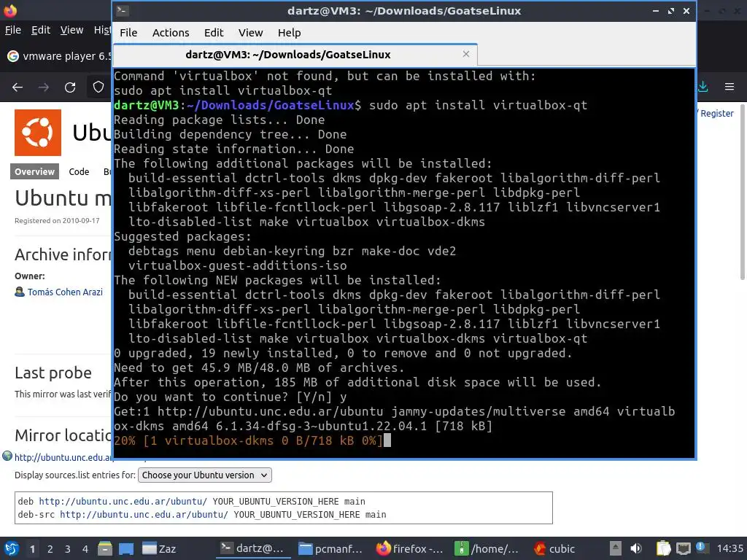Click the show desktop icon in taskbar

click(x=125, y=548)
